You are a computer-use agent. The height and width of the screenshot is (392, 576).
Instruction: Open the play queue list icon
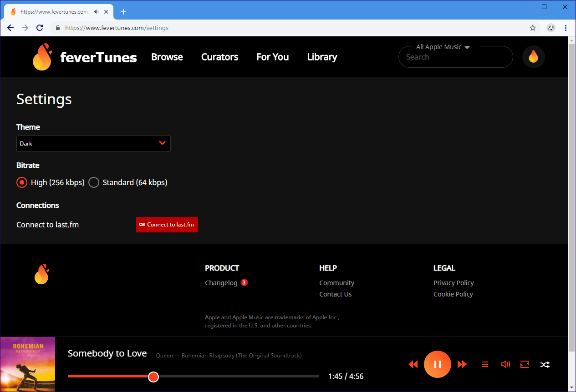coord(485,364)
